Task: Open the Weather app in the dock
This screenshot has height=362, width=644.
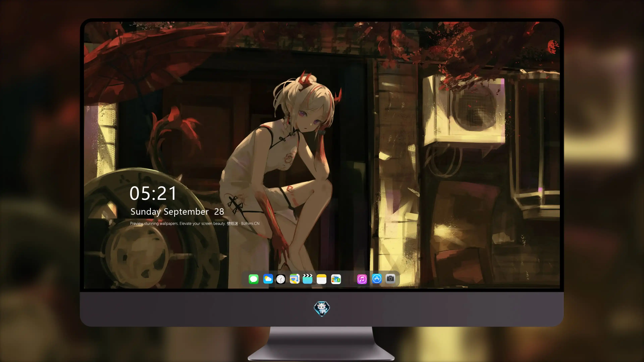Action: click(268, 279)
